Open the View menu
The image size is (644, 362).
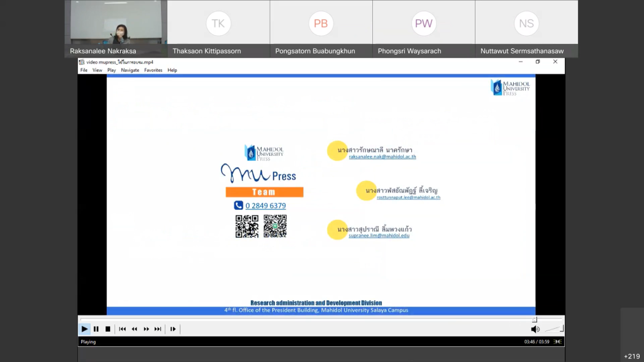pos(97,70)
